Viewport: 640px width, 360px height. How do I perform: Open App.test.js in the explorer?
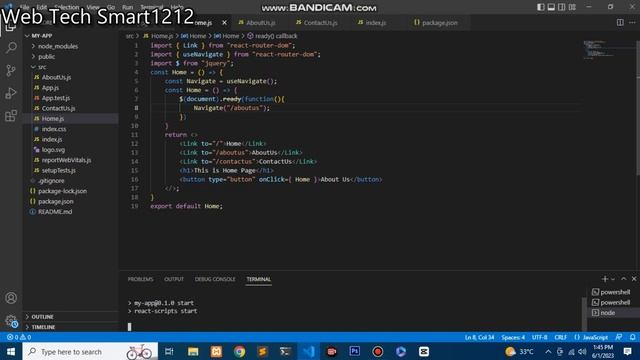70,98
